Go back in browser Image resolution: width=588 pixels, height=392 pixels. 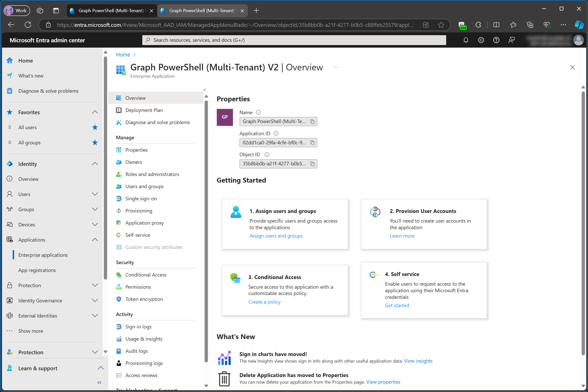point(11,25)
